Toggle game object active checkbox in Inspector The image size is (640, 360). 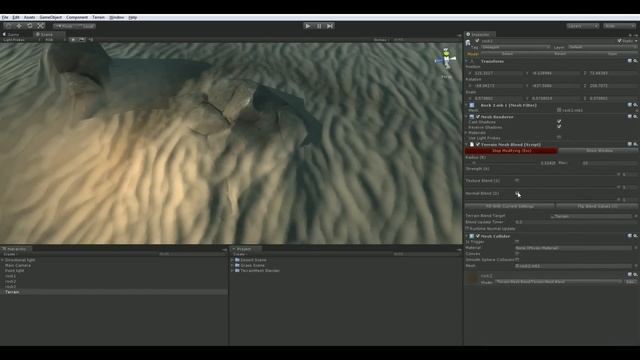(x=477, y=41)
